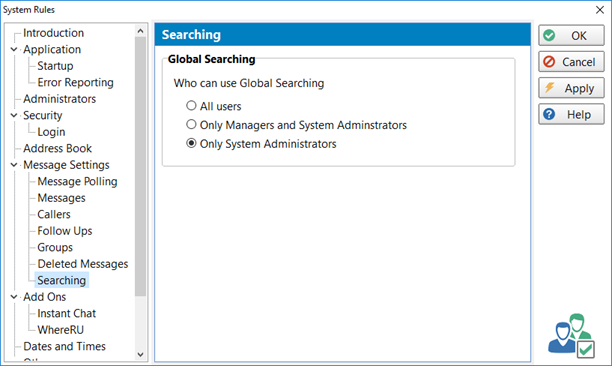Open Instant Chat settings
The image size is (612, 366).
(x=66, y=313)
